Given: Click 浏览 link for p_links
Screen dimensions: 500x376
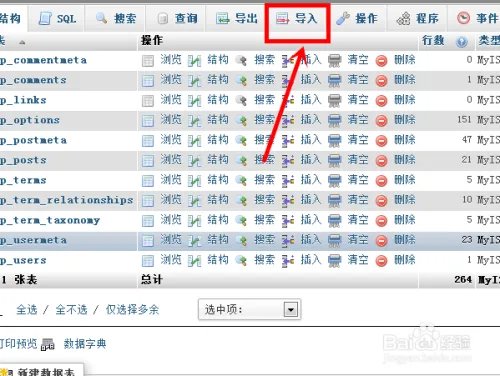Looking at the screenshot, I should [171, 100].
